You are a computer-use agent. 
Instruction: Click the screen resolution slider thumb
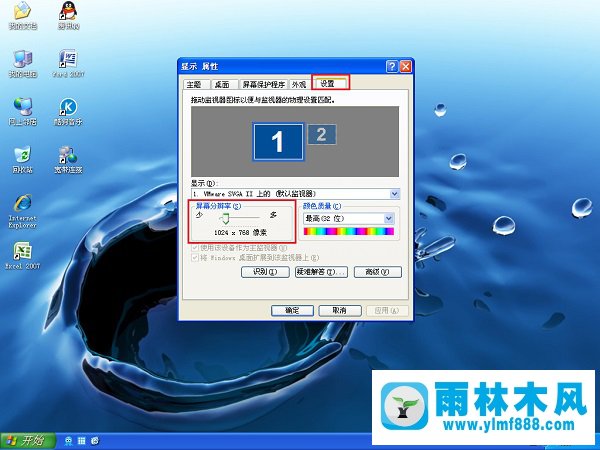[x=225, y=218]
